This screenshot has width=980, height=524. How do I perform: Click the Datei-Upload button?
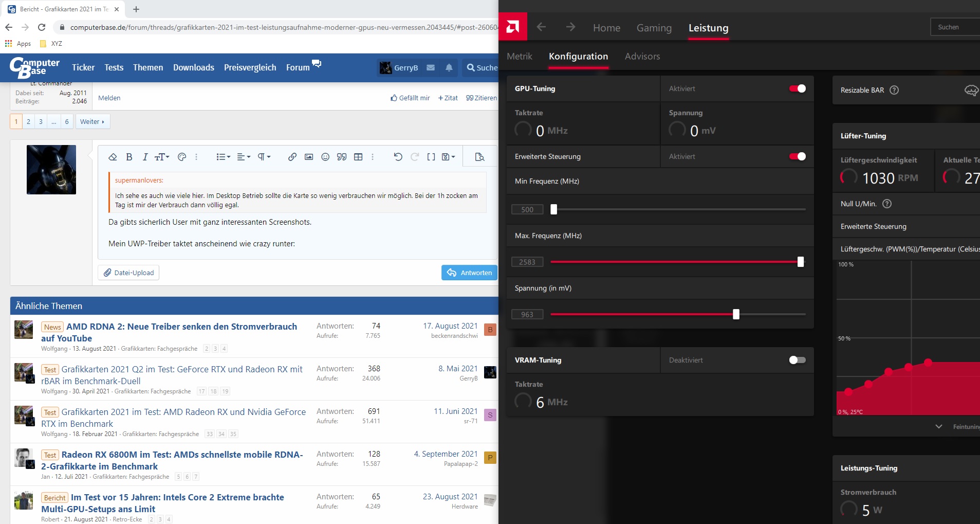click(128, 273)
